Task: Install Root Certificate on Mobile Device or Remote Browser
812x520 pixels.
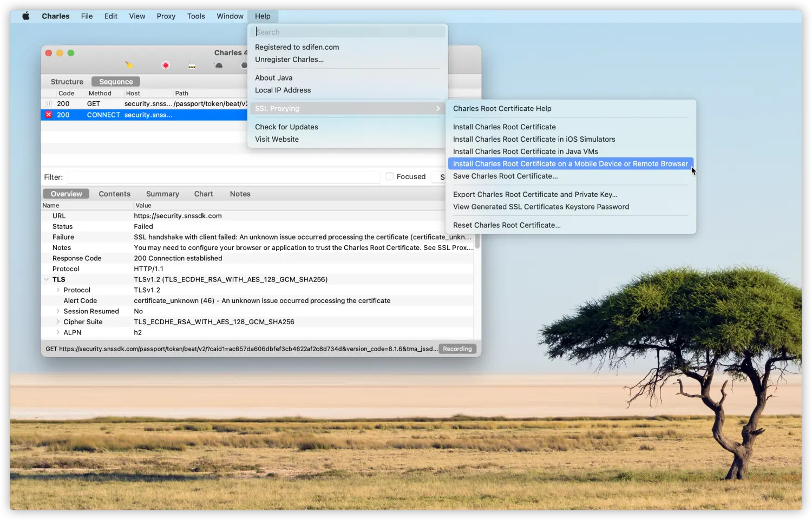Action: (571, 164)
